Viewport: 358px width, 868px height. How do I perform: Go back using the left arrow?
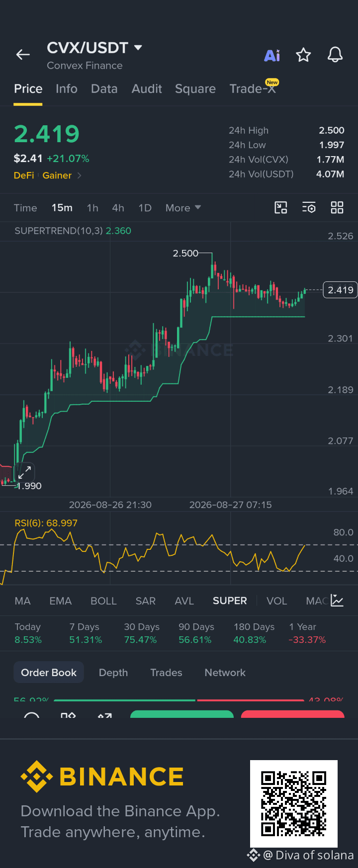coord(23,55)
